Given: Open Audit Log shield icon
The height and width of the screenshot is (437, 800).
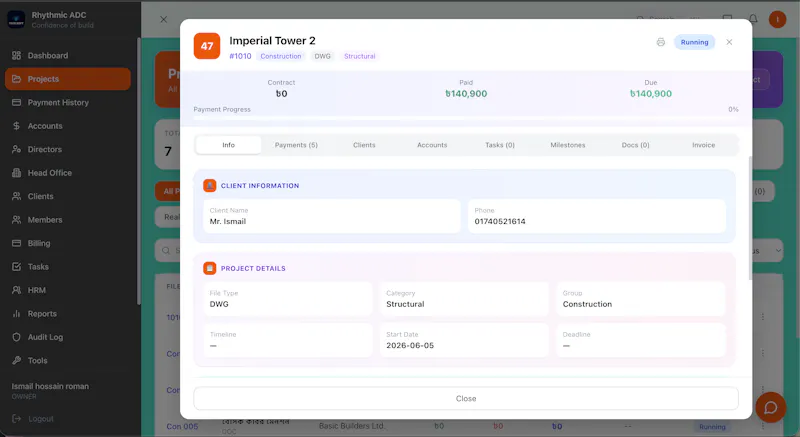Looking at the screenshot, I should 16,337.
